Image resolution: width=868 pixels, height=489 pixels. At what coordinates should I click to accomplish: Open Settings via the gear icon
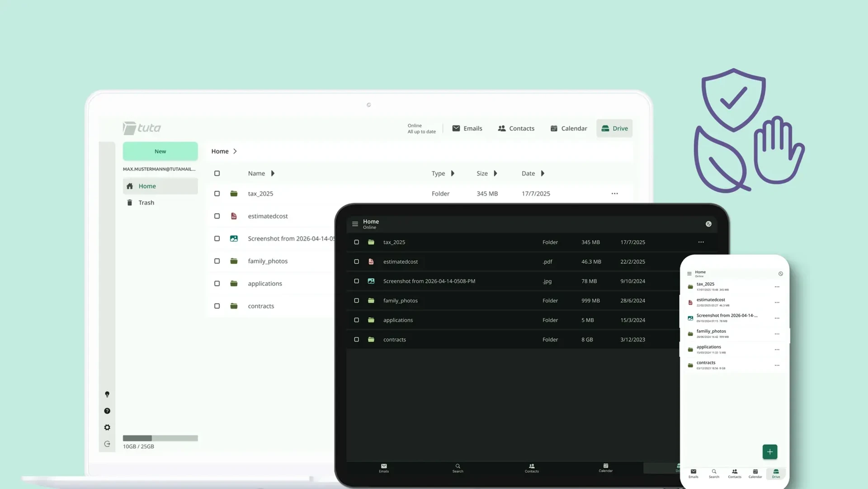[x=107, y=427]
